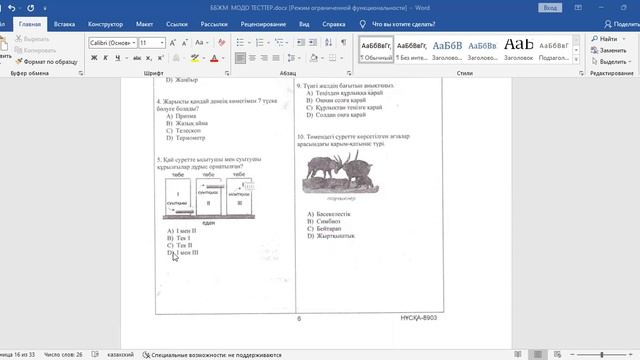This screenshot has width=640, height=360.
Task: Click the Redo/Repeat arrow icon
Action: pyautogui.click(x=31, y=8)
